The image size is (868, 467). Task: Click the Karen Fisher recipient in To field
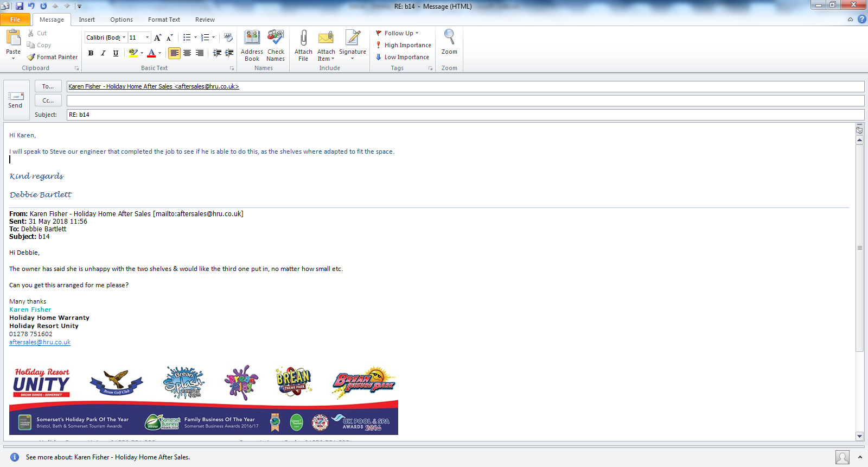coord(154,86)
